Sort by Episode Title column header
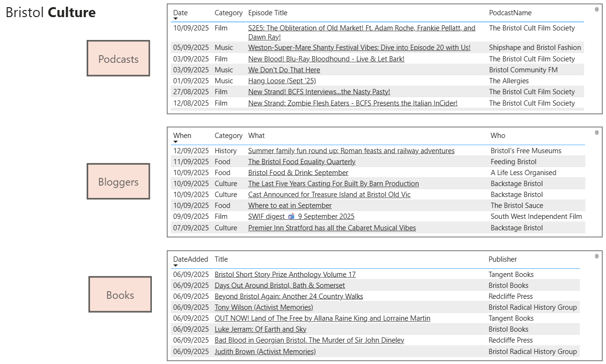 click(x=268, y=13)
